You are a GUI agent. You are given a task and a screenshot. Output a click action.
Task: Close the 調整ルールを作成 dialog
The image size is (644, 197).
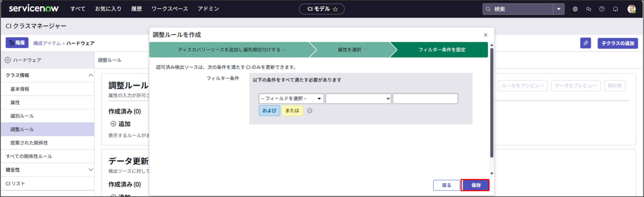[486, 35]
